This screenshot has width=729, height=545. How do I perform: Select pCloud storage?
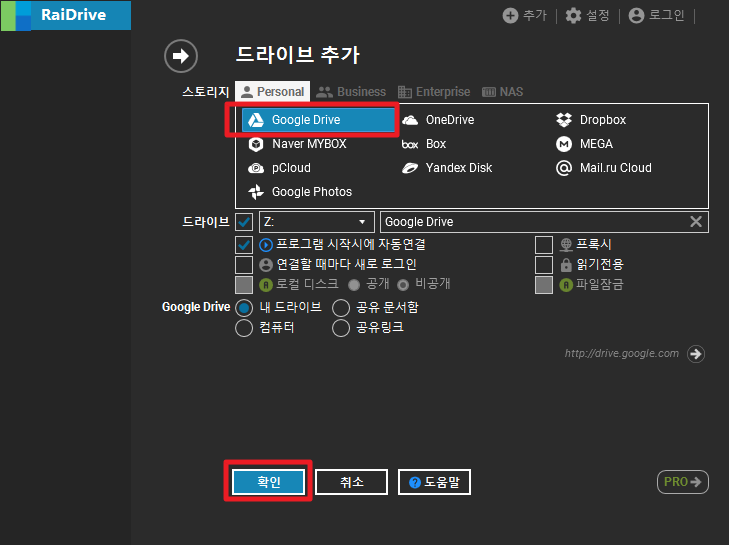(x=279, y=168)
